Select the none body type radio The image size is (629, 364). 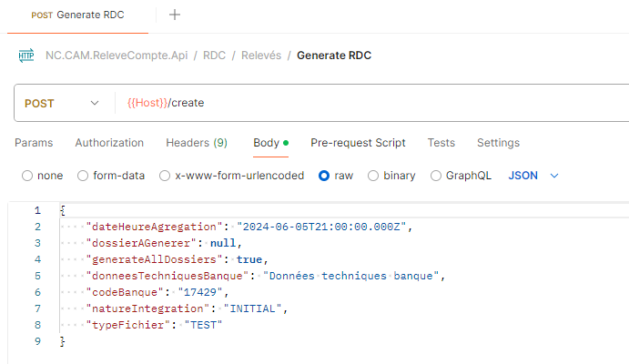click(x=27, y=176)
